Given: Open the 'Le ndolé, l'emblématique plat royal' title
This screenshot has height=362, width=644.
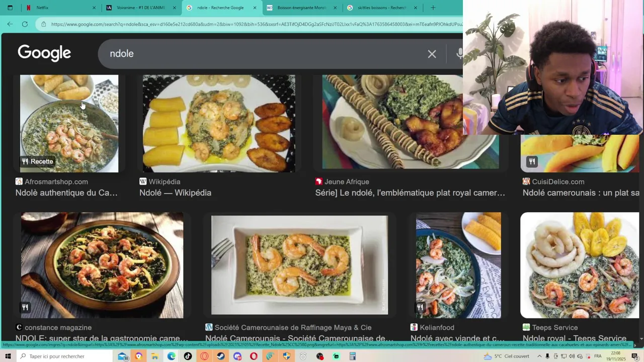Looking at the screenshot, I should click(410, 193).
